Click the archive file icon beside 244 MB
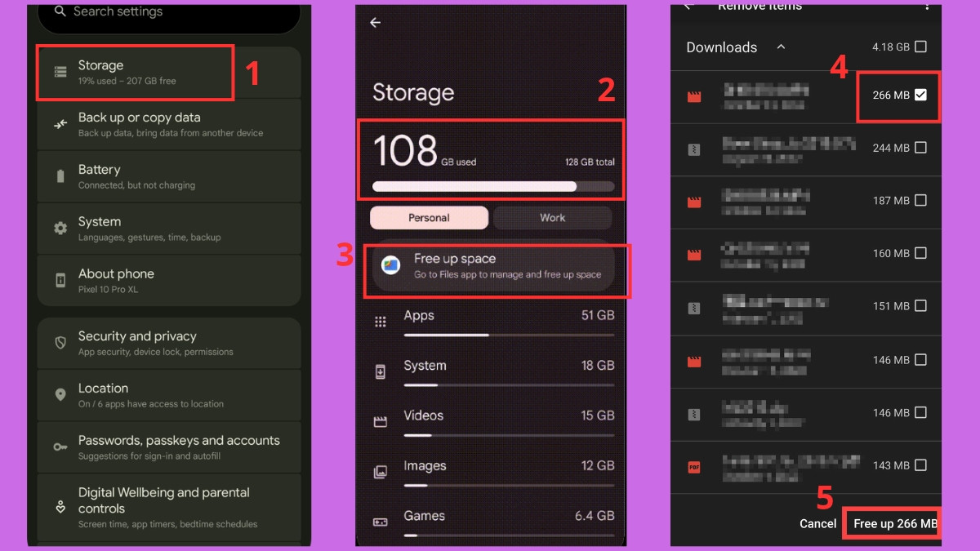 click(694, 149)
